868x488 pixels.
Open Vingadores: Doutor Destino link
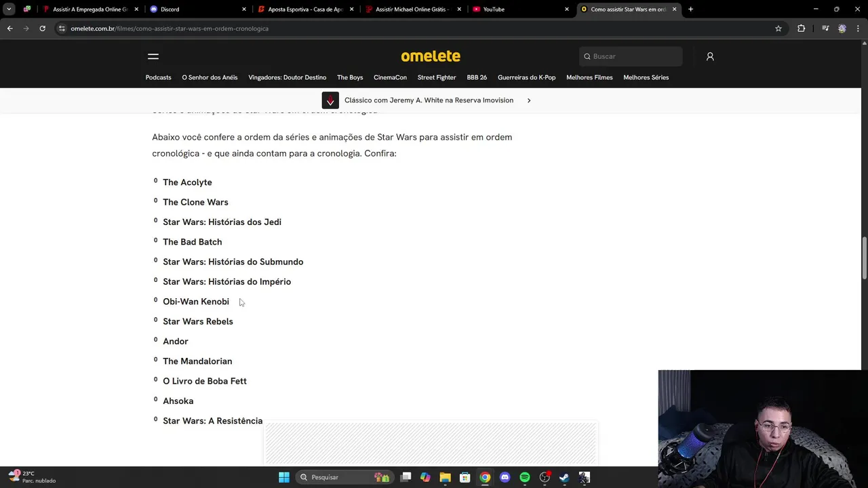click(x=288, y=77)
